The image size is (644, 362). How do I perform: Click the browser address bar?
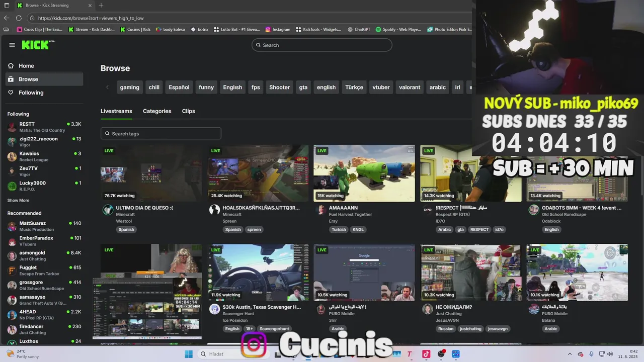[249, 18]
